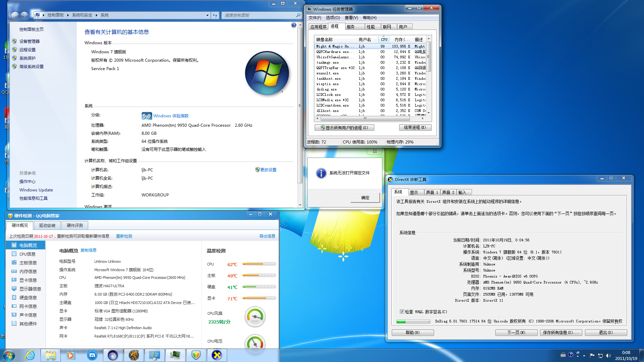Toggle the WHQL digital signature checkbox
The image size is (644, 362).
[x=401, y=312]
